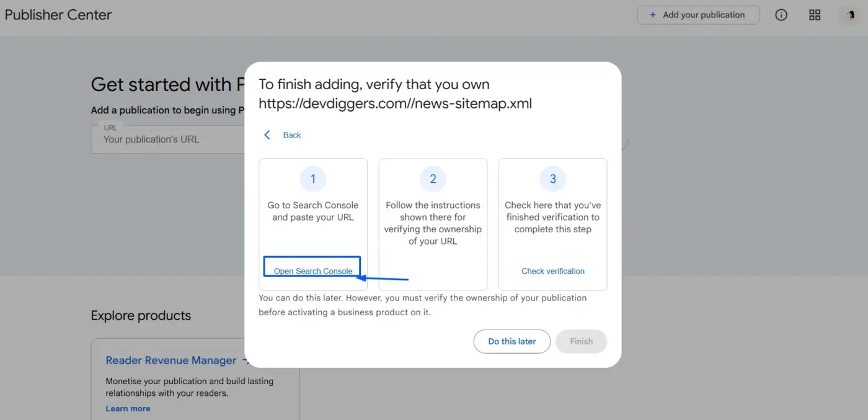Open the info icon in header
This screenshot has width=868, height=420.
pos(781,15)
